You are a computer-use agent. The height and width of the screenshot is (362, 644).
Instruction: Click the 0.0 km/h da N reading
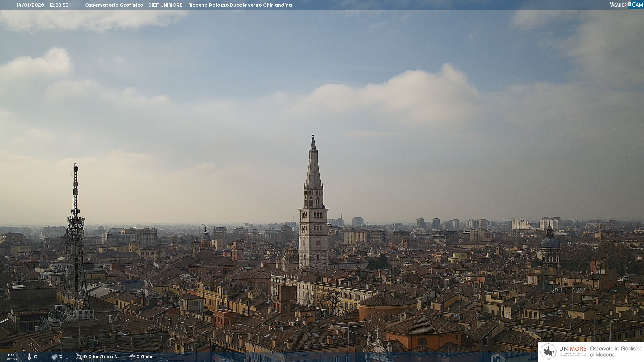101,357
